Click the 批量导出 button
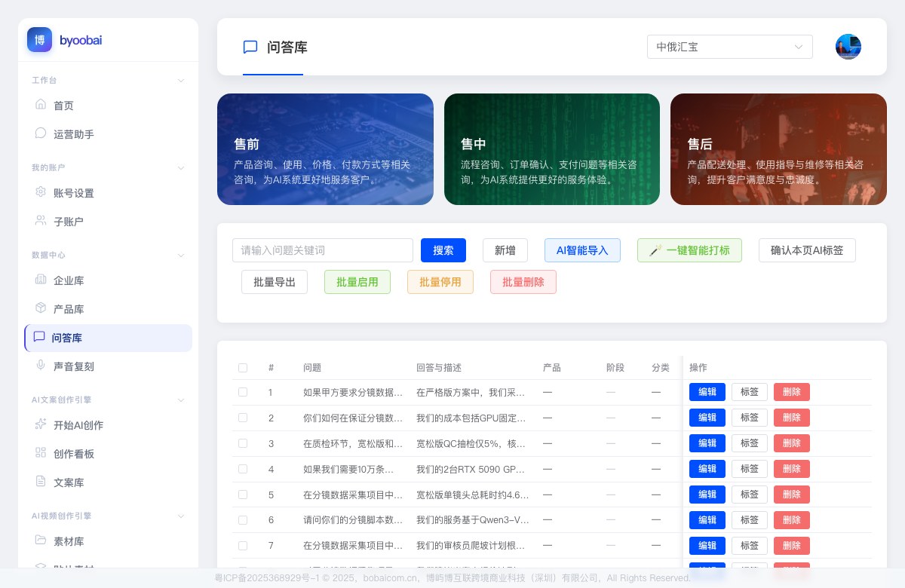Image resolution: width=905 pixels, height=588 pixels. pyautogui.click(x=275, y=282)
